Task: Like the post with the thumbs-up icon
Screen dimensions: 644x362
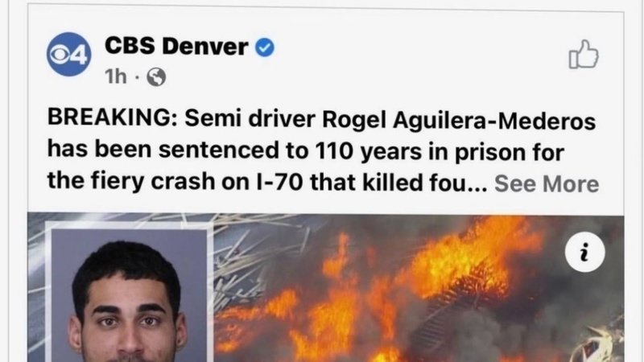Action: pos(583,54)
